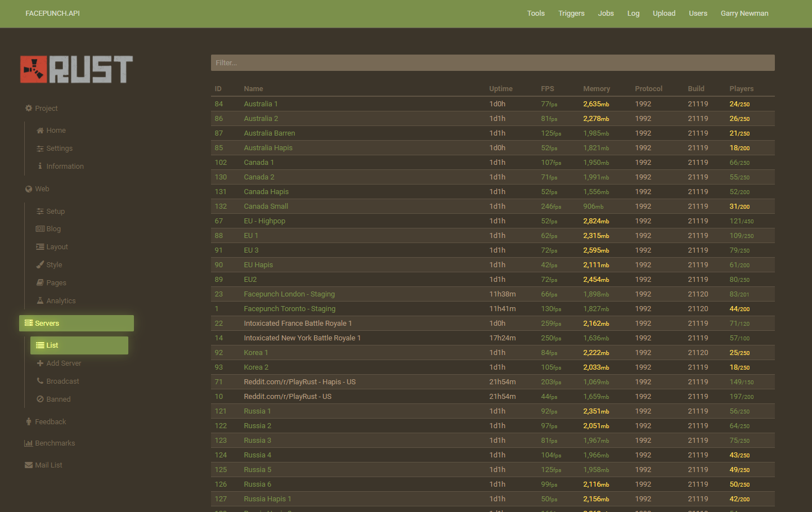The height and width of the screenshot is (512, 812).
Task: Click the Rust logo image
Action: point(77,69)
